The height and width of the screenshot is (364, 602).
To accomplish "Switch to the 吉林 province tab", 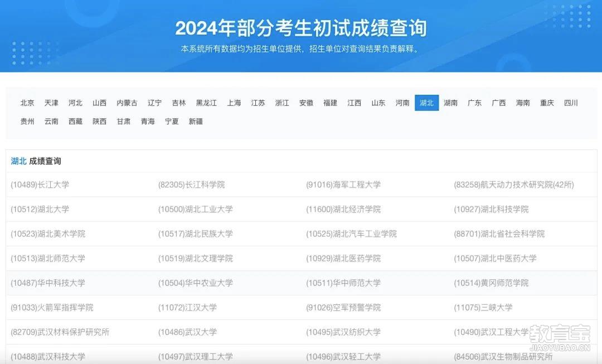I will click(179, 103).
